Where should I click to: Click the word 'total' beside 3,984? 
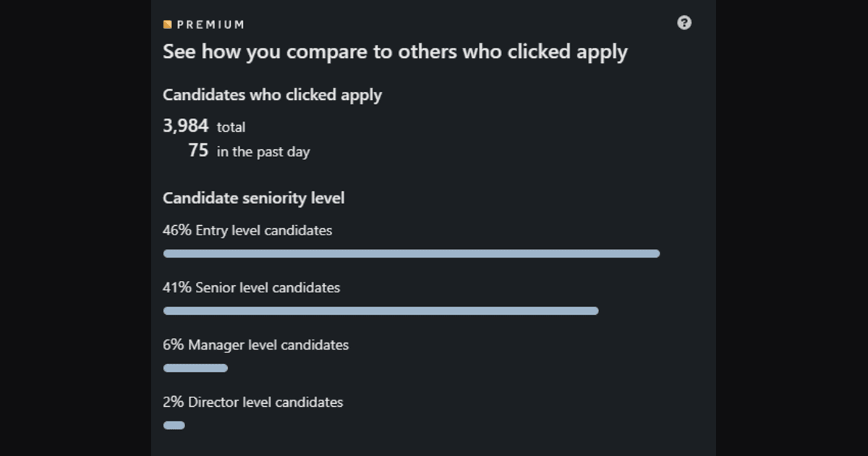pos(231,127)
